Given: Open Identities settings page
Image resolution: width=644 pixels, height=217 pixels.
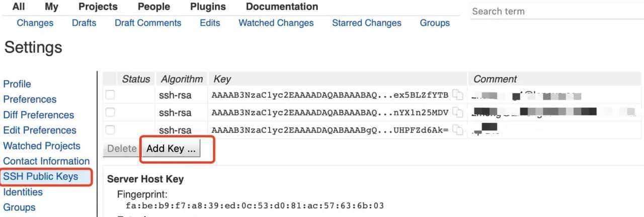Looking at the screenshot, I should point(23,192).
